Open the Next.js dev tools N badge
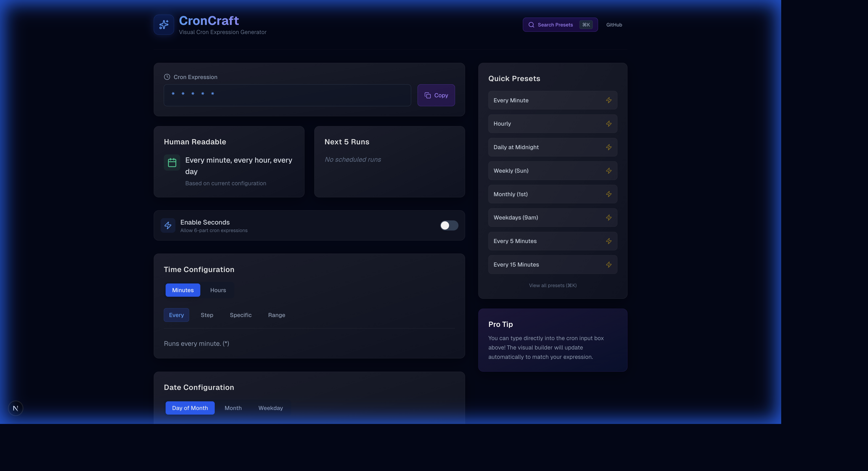This screenshot has height=471, width=868. [16, 408]
